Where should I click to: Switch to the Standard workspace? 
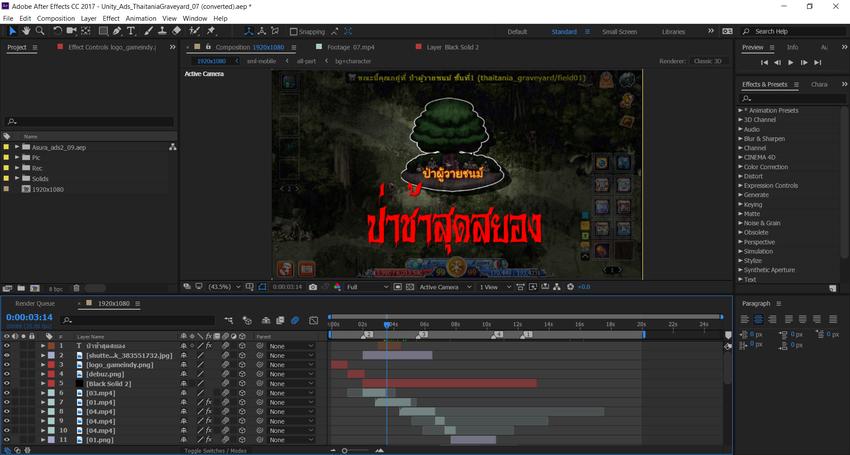tap(564, 31)
